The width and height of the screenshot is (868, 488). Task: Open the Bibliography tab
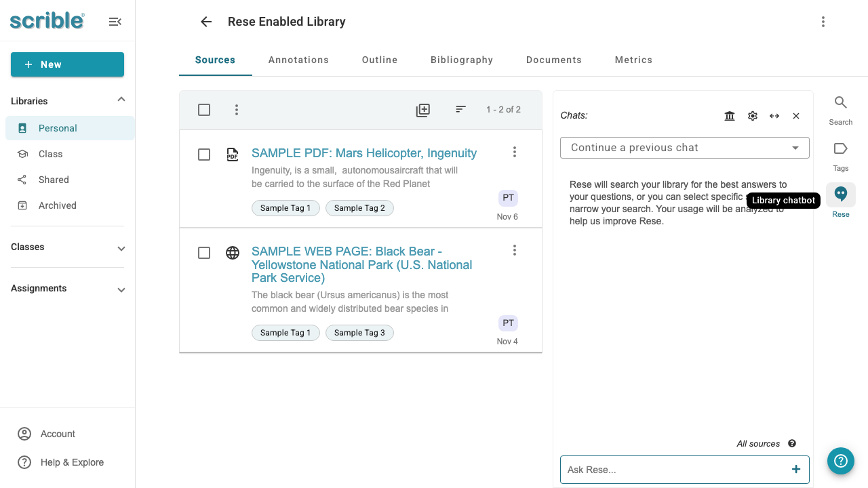click(x=462, y=60)
